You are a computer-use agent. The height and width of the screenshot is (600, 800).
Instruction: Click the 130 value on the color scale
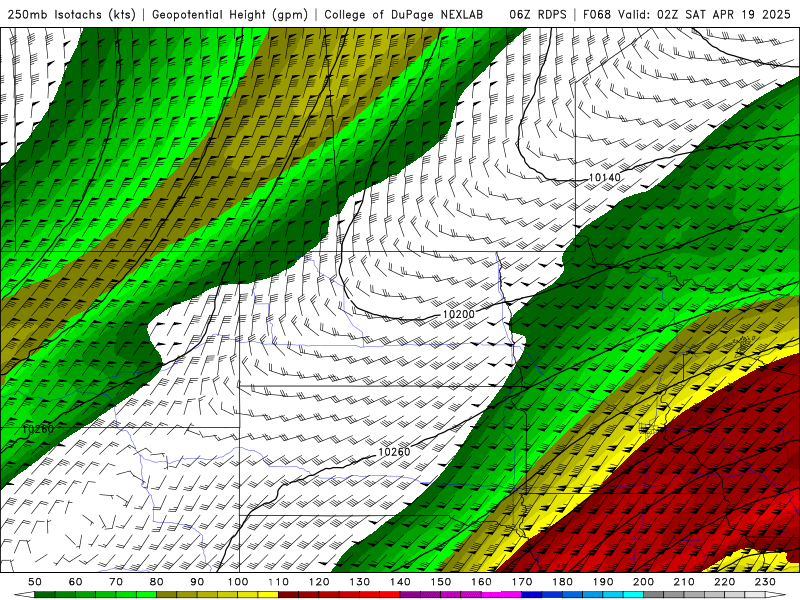(x=360, y=582)
